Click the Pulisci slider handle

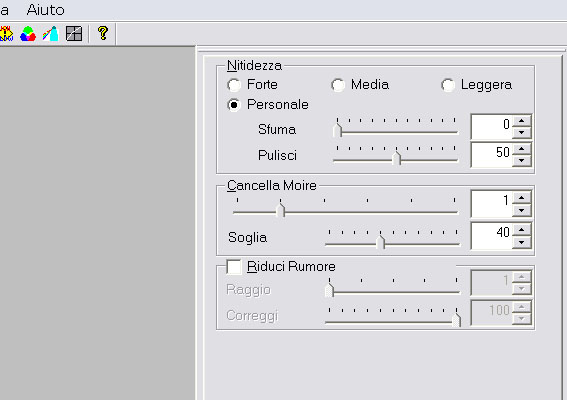coord(397,158)
